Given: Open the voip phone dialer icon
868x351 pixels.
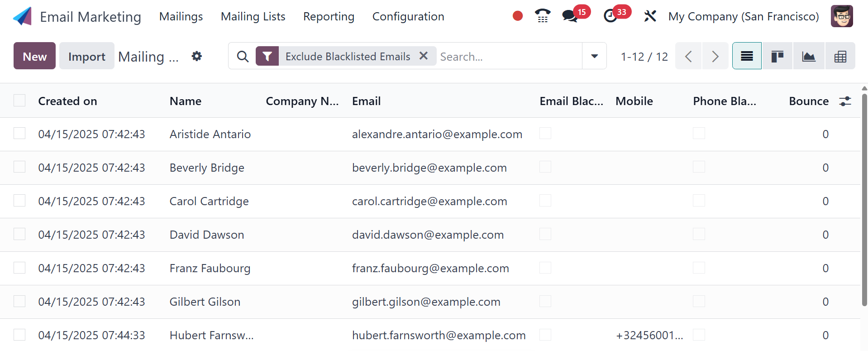Looking at the screenshot, I should [x=542, y=16].
